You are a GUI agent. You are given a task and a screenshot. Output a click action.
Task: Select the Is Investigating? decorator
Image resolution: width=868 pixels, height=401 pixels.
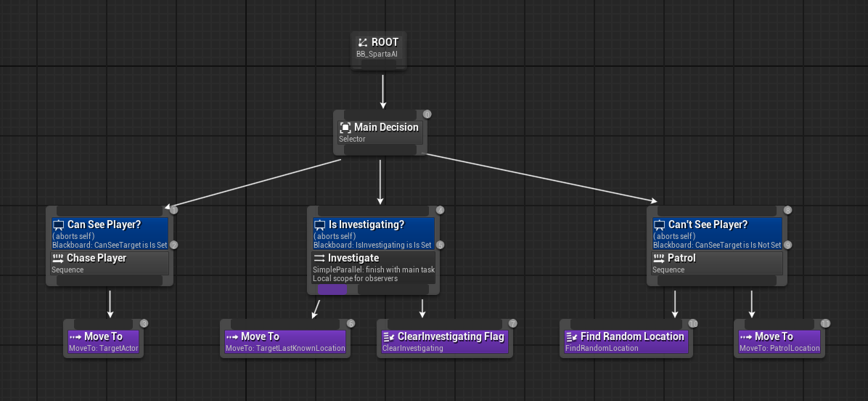point(374,233)
